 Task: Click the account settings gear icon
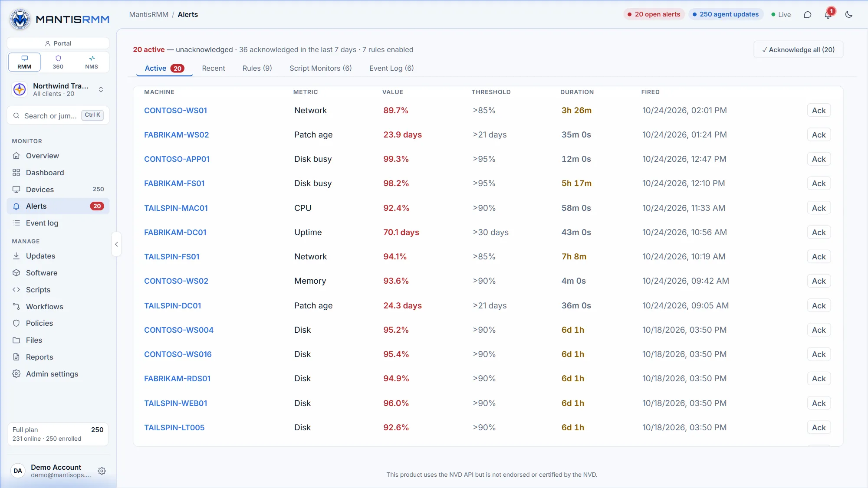pos(102,471)
